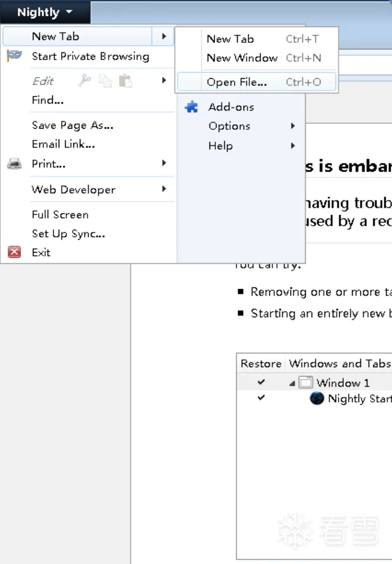Screen dimensions: 392x564
Task: Expand the Help submenu arrow
Action: point(293,146)
